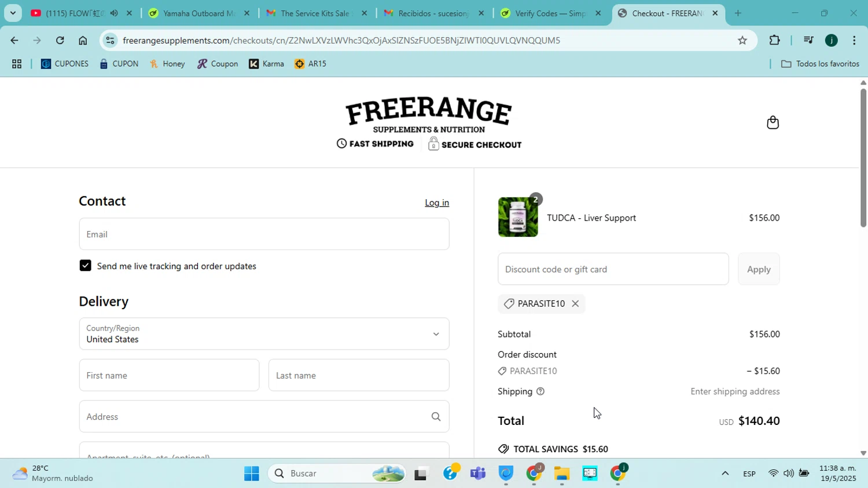Viewport: 868px width, 488px height.
Task: Click the taskbar Buscar search box
Action: point(337,474)
